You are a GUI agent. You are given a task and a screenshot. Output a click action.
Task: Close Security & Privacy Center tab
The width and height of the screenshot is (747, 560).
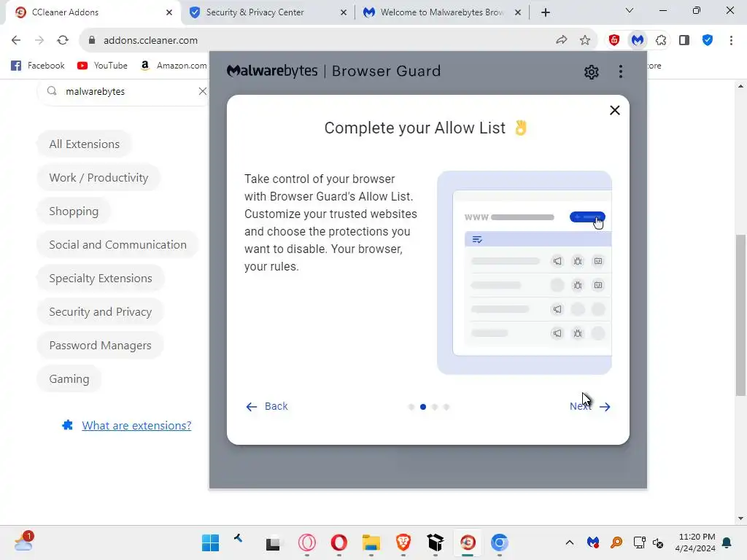point(344,12)
